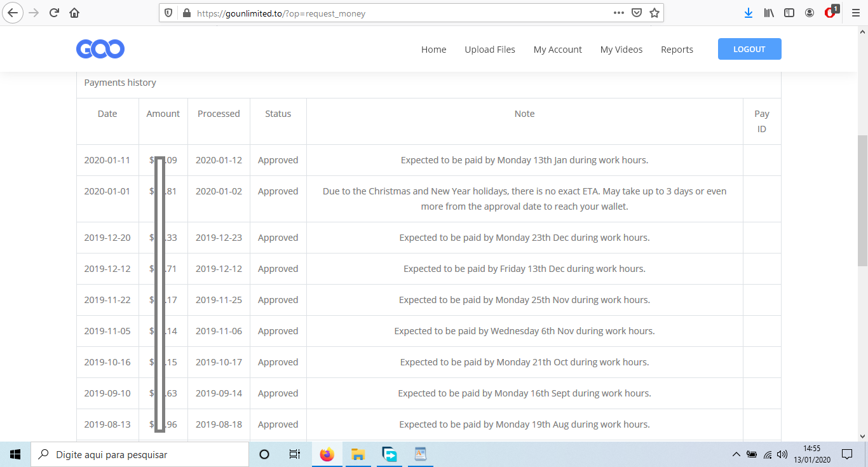Reload the page with the refresh icon

54,13
